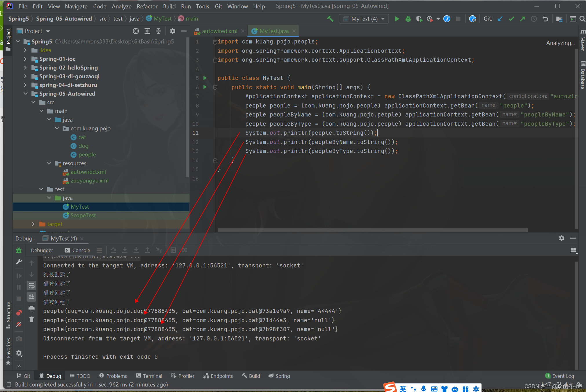The height and width of the screenshot is (392, 586).
Task: Click Git update project arrow icon
Action: coord(500,19)
